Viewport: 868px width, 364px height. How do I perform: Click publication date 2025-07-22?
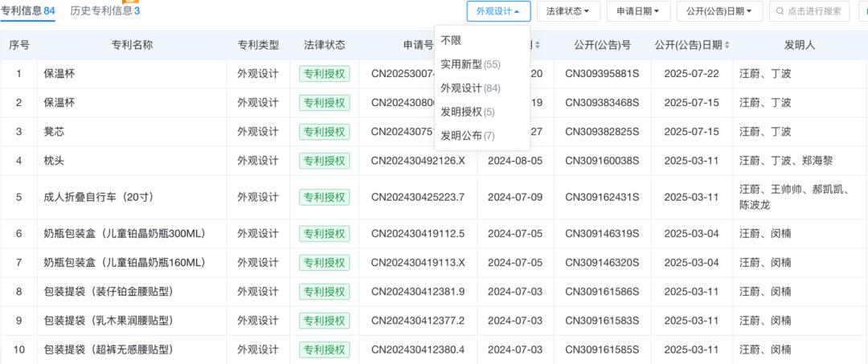691,74
